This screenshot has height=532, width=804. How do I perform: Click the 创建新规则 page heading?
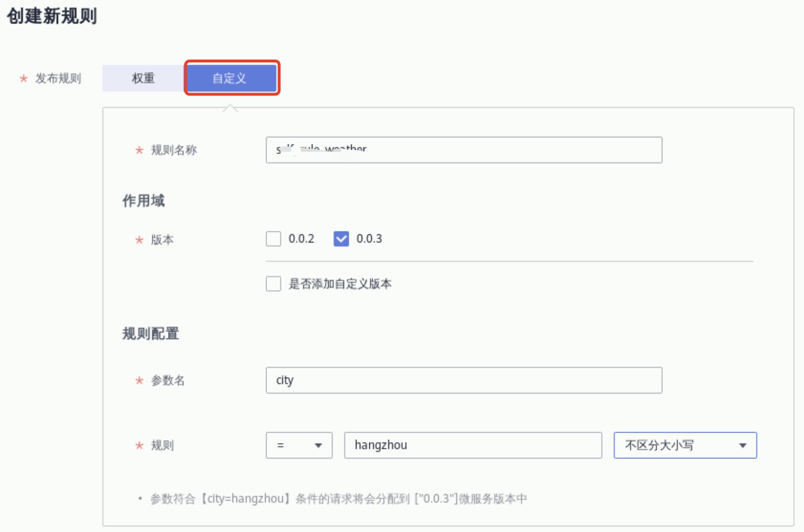click(x=52, y=16)
